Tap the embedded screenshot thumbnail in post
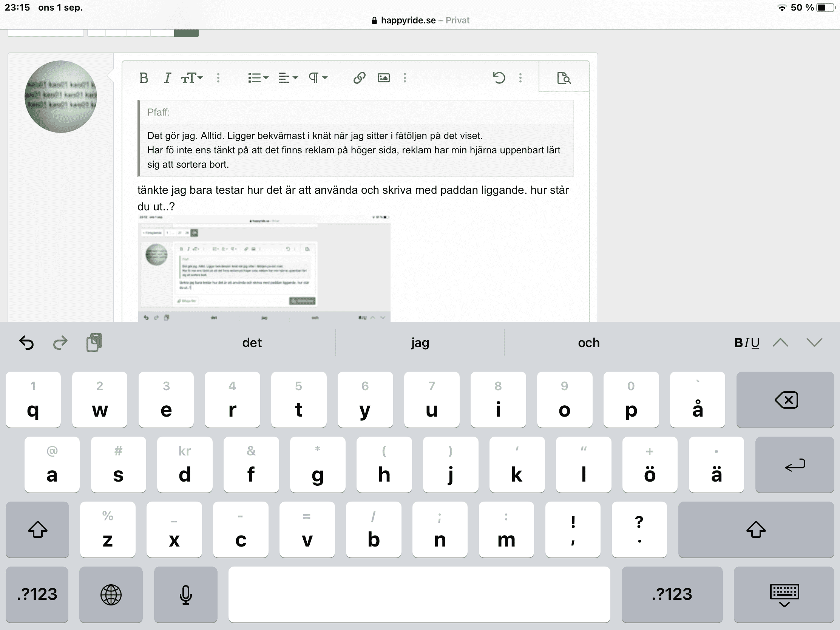Image resolution: width=840 pixels, height=630 pixels. click(264, 268)
